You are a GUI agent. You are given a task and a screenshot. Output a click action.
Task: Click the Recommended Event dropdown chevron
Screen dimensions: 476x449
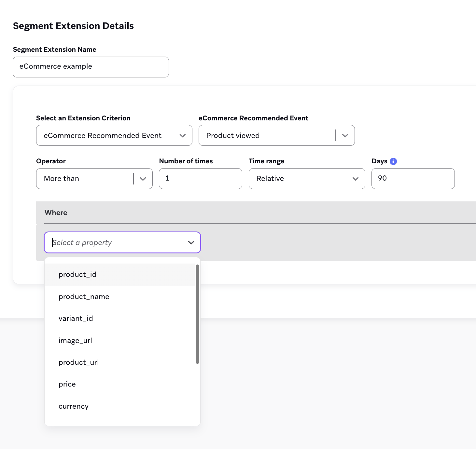click(x=345, y=135)
